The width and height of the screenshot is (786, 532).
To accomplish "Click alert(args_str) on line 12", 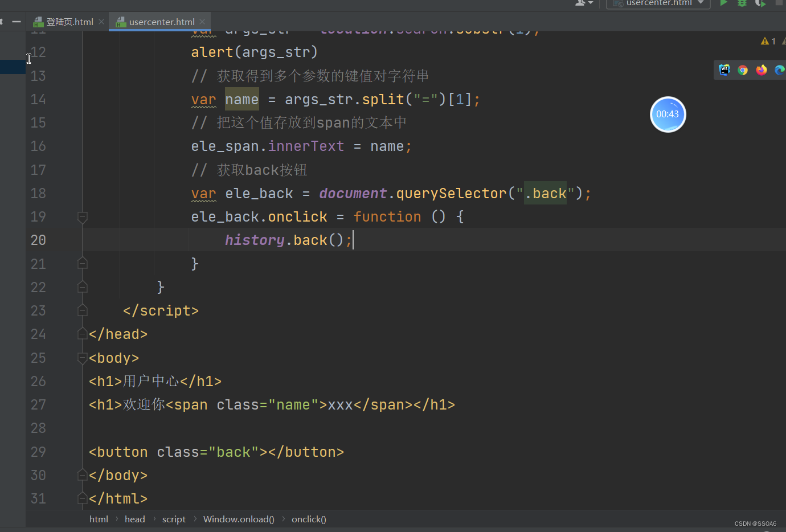I will click(x=254, y=52).
